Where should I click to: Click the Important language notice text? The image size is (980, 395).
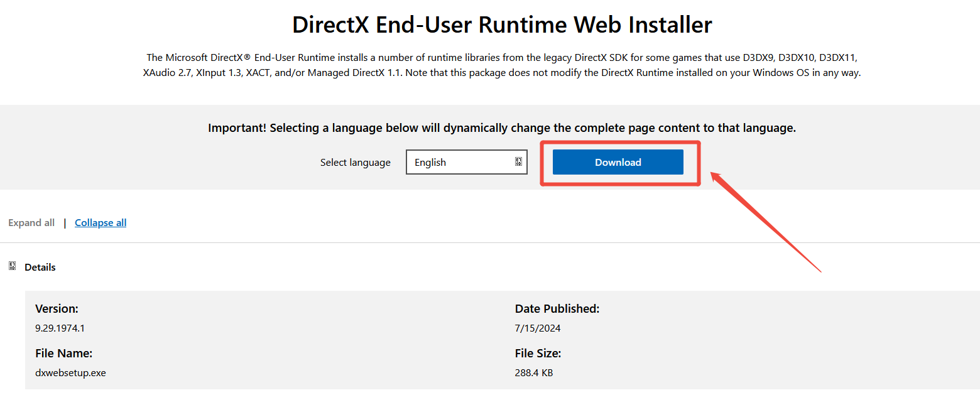pyautogui.click(x=502, y=127)
